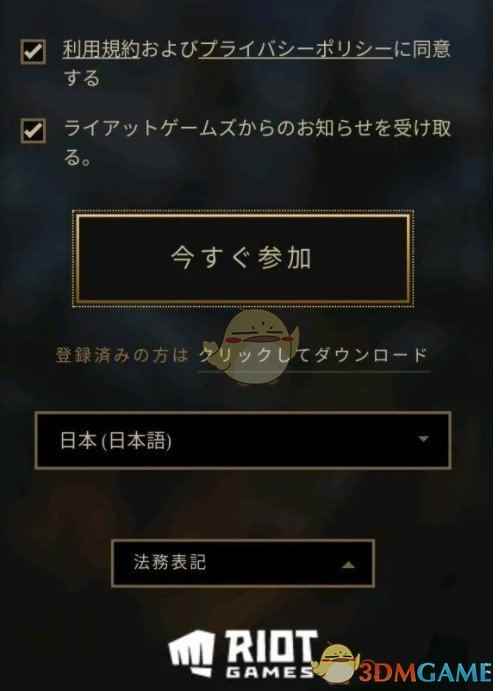Open the プライバシーポリシー link

pyautogui.click(x=295, y=49)
